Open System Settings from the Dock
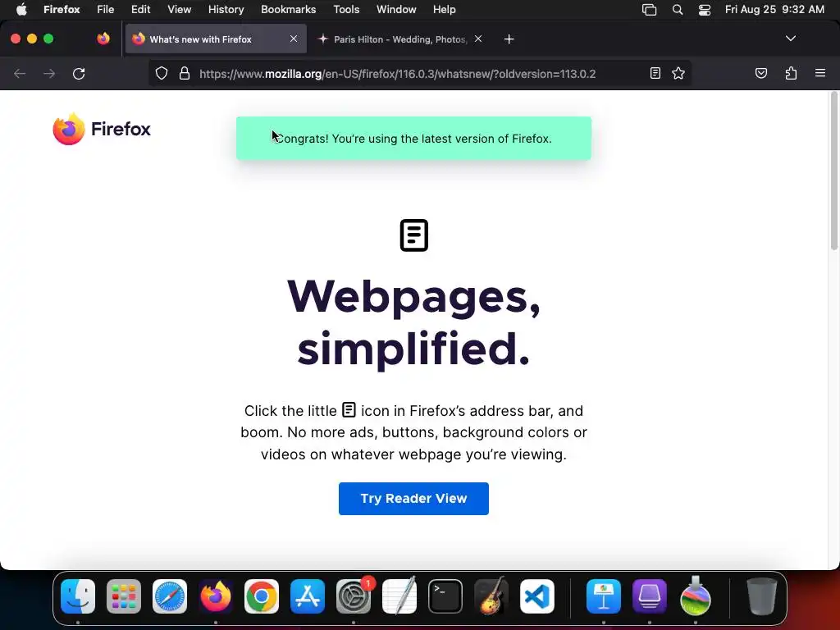 pos(354,596)
